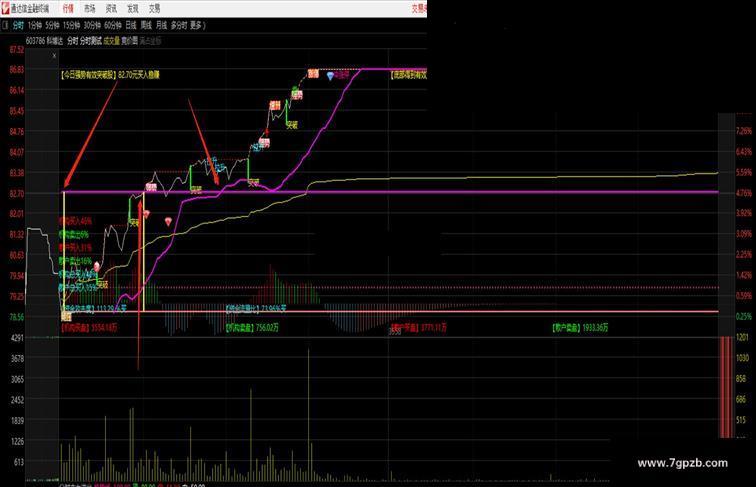Toggle the 竞价图 auction chart
Screen dimensions: 756x487
[x=129, y=41]
